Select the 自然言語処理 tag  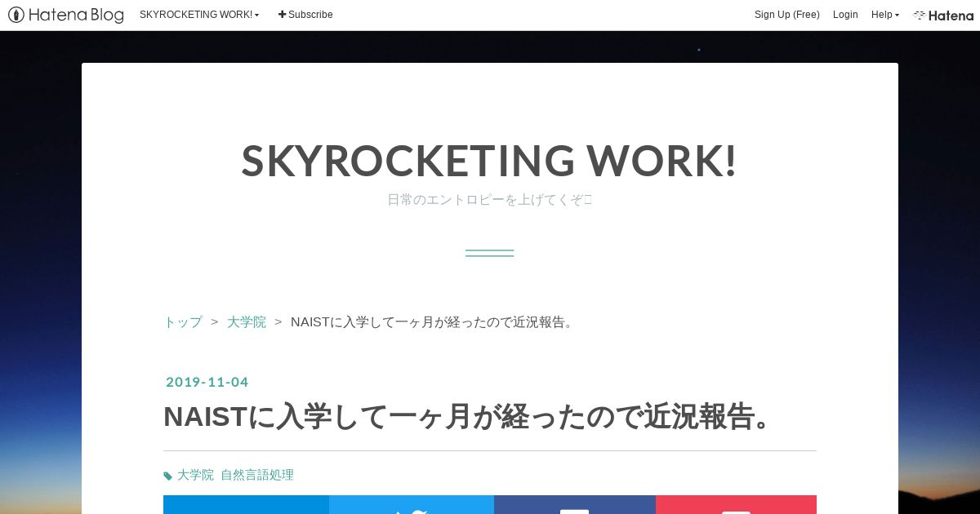coord(257,475)
